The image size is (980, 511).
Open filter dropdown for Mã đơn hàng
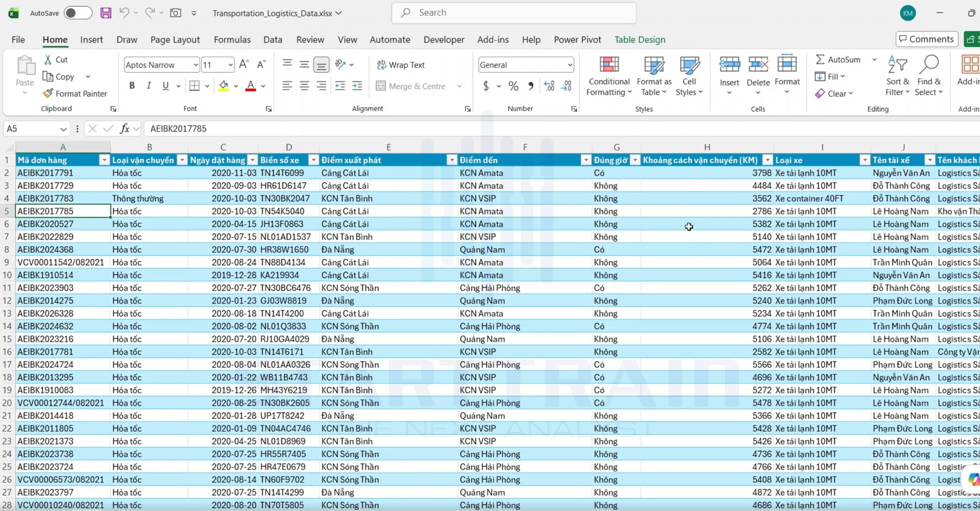pyautogui.click(x=104, y=160)
